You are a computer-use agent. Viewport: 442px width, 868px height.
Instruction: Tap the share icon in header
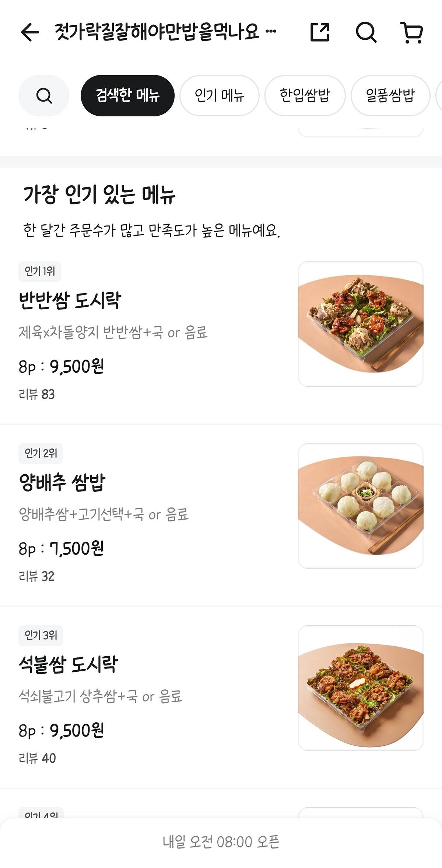pyautogui.click(x=319, y=32)
